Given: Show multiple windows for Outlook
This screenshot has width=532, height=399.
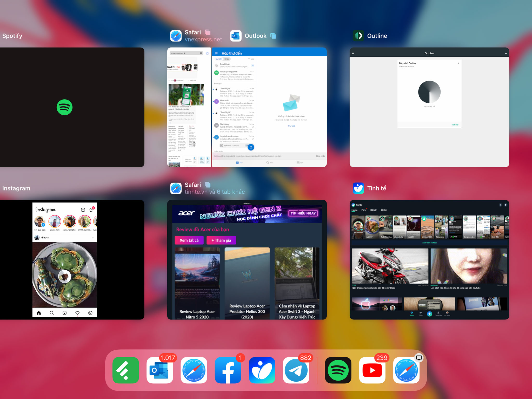Looking at the screenshot, I should (x=273, y=36).
